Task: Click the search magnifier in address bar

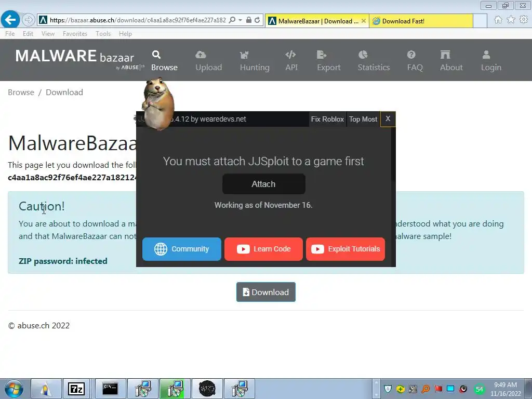Action: tap(232, 20)
